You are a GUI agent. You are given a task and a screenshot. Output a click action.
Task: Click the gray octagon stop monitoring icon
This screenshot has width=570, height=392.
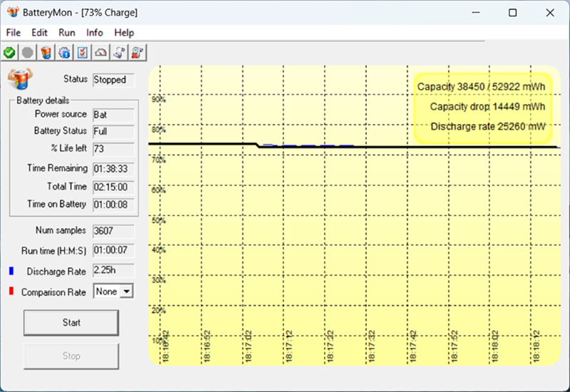28,53
